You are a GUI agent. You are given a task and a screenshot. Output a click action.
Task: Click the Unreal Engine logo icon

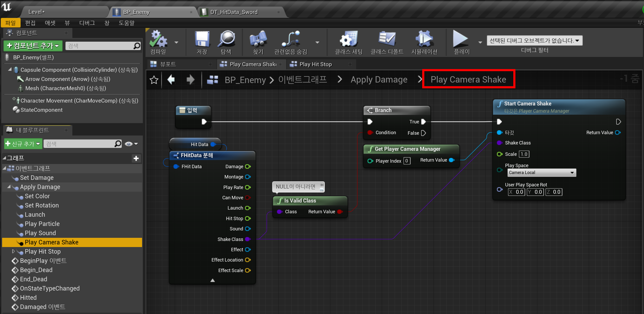tap(6, 7)
